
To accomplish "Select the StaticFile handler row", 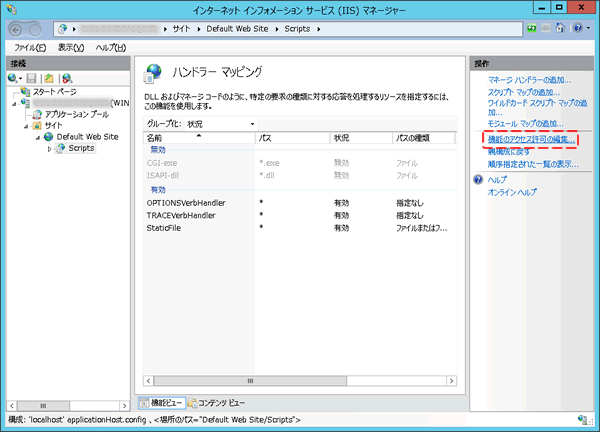I will coord(300,228).
